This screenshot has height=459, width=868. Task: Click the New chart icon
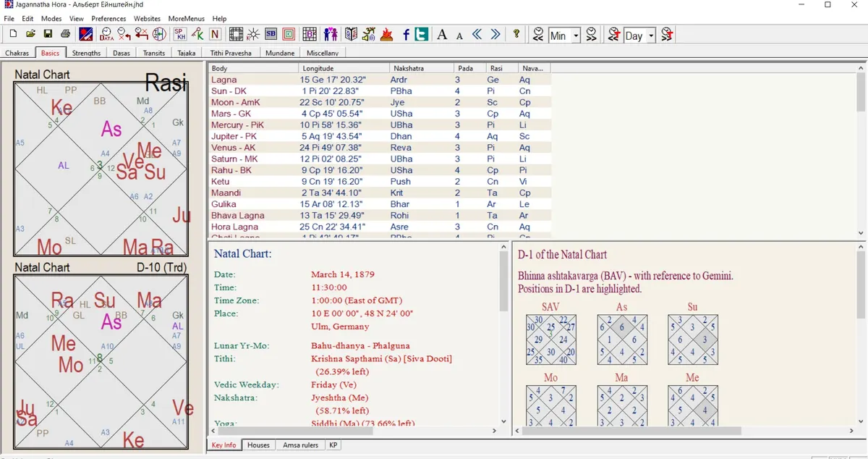(x=13, y=34)
